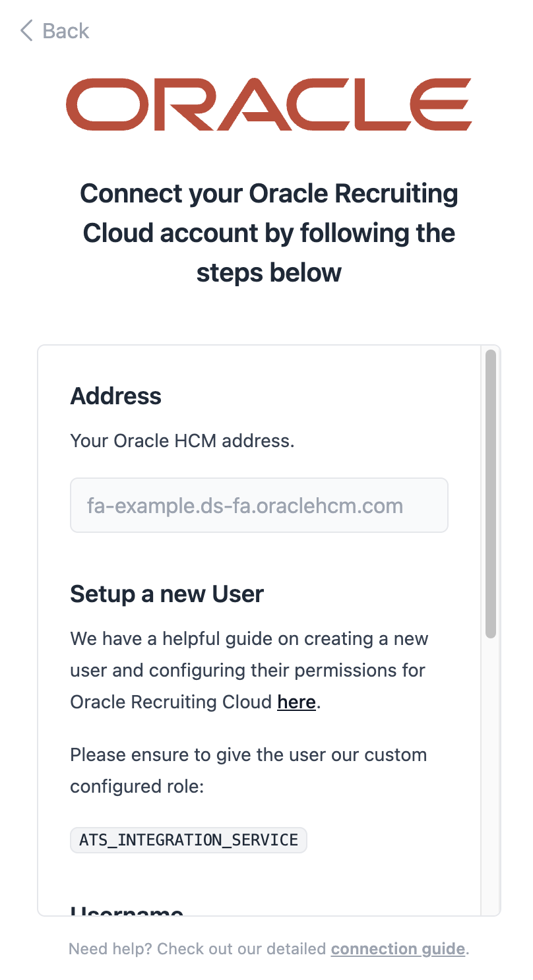Viewport: 533px width, 980px height.
Task: Select the "Address" section heading
Action: 116,396
